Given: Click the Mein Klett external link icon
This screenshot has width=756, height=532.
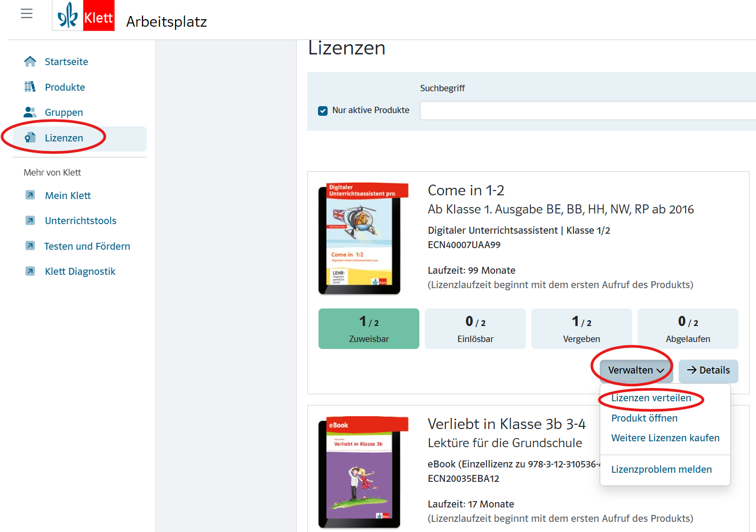Looking at the screenshot, I should point(30,195).
